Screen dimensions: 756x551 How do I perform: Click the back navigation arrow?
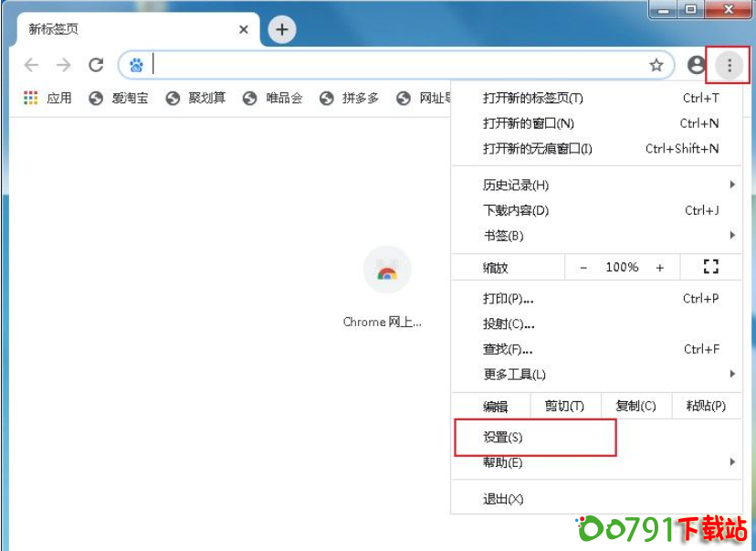coord(31,65)
